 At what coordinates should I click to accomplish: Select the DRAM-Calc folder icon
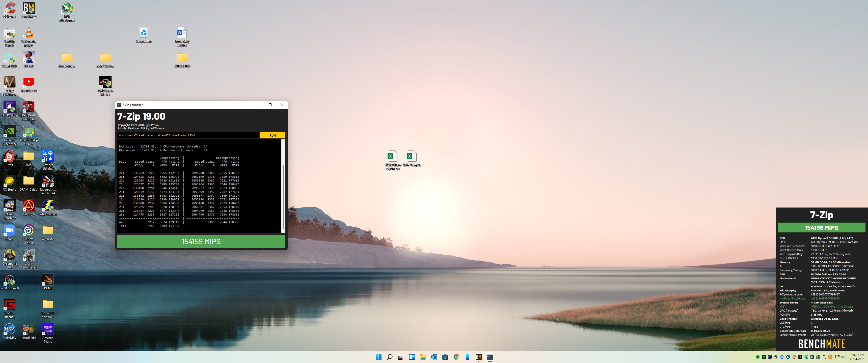29,183
